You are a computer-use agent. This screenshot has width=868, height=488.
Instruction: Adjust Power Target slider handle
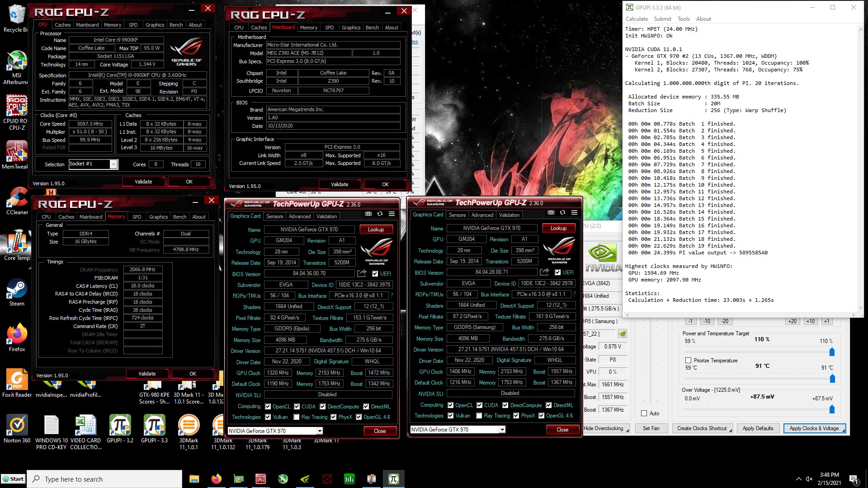832,352
